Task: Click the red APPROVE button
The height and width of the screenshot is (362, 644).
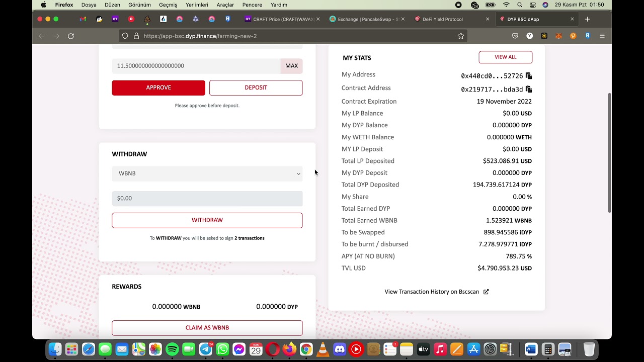Action: point(158,87)
